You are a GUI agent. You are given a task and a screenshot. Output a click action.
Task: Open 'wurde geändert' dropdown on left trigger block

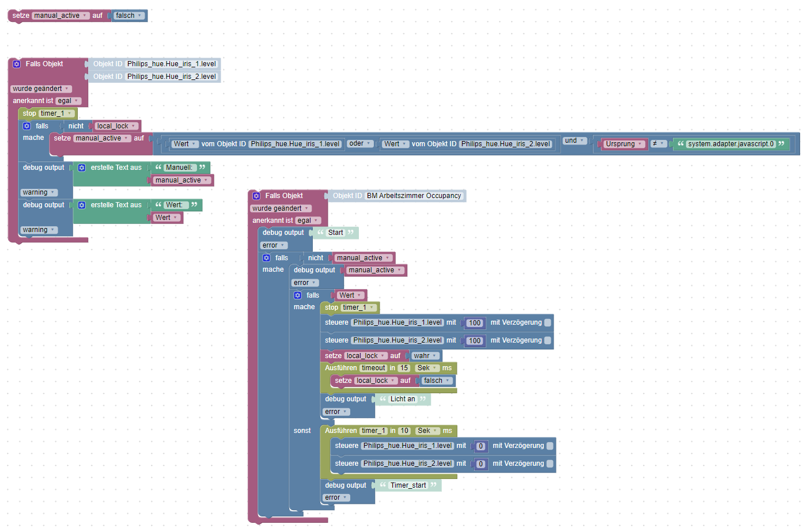click(41, 89)
